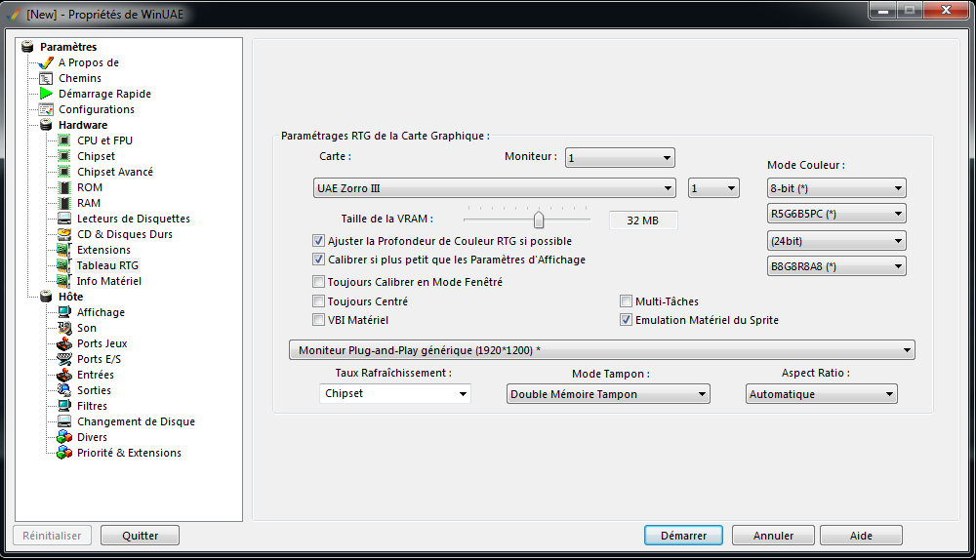Click the Quitter button
976x560 pixels.
[140, 535]
